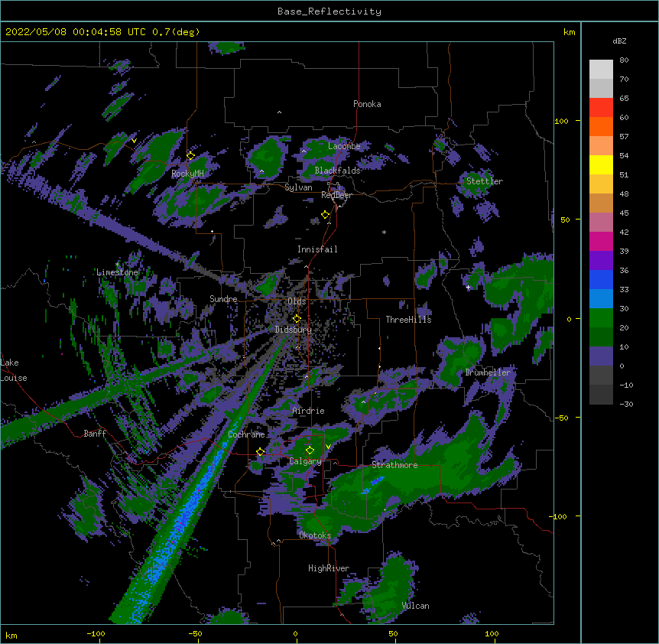Click the RockyMH label
Viewport: 659px width, 644px height.
pos(187,174)
